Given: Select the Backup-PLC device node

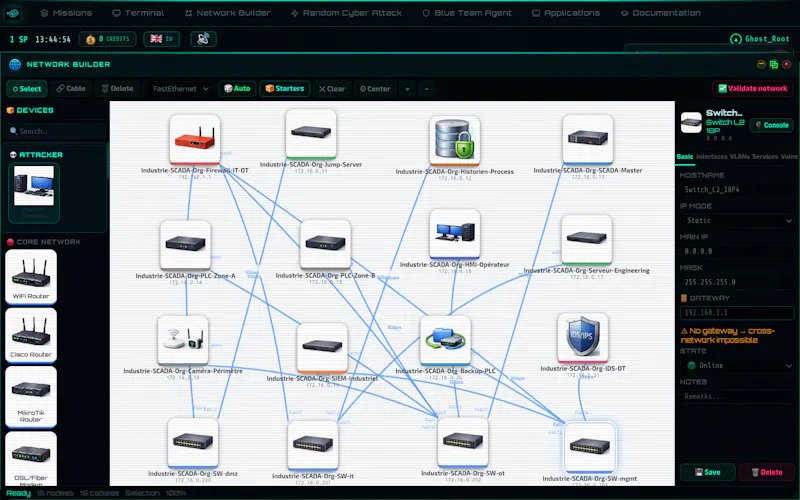Looking at the screenshot, I should coord(445,340).
